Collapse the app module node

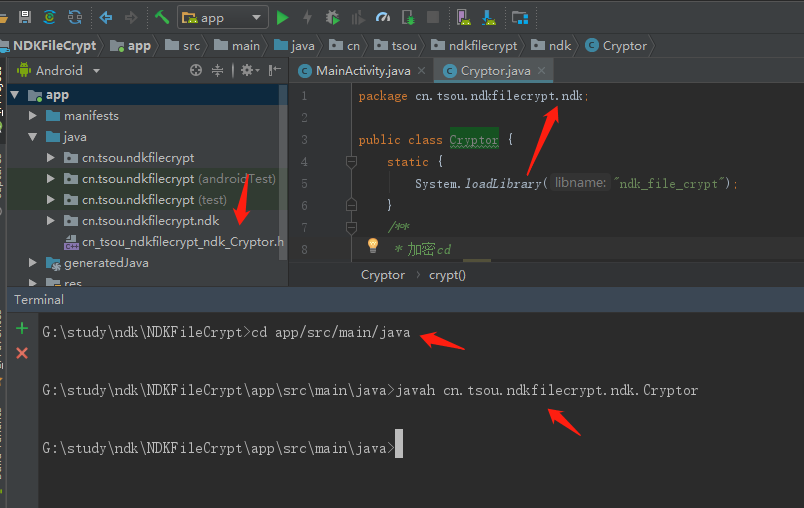(x=15, y=95)
